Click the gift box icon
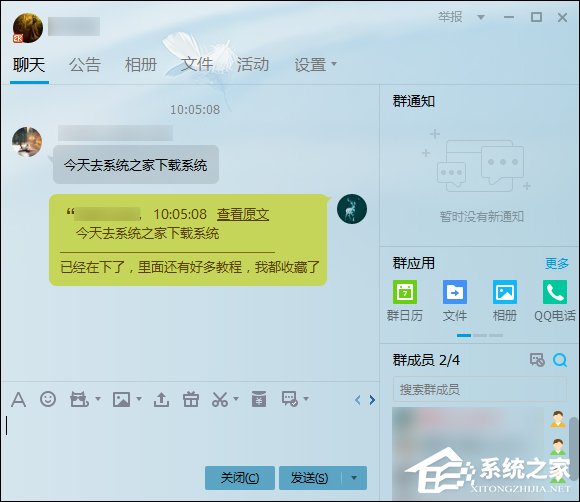The image size is (580, 502). 191,400
